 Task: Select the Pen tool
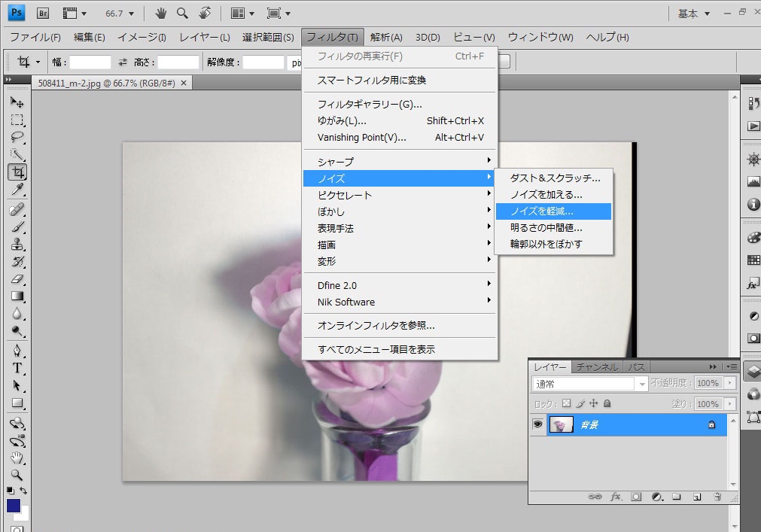[17, 351]
